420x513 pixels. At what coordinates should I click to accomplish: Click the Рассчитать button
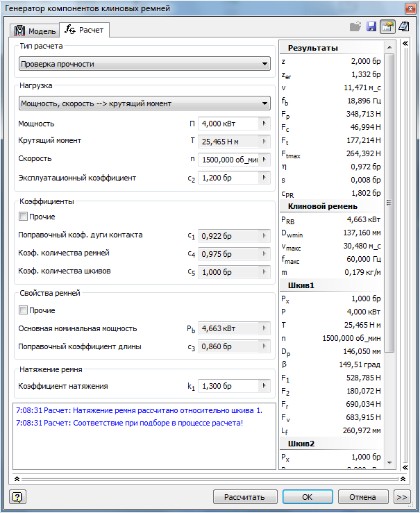click(245, 497)
